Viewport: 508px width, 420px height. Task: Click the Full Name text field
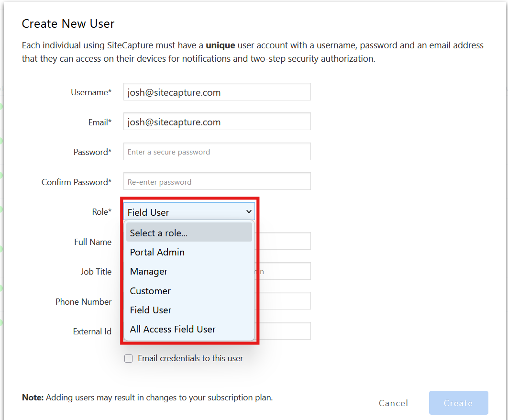(283, 241)
